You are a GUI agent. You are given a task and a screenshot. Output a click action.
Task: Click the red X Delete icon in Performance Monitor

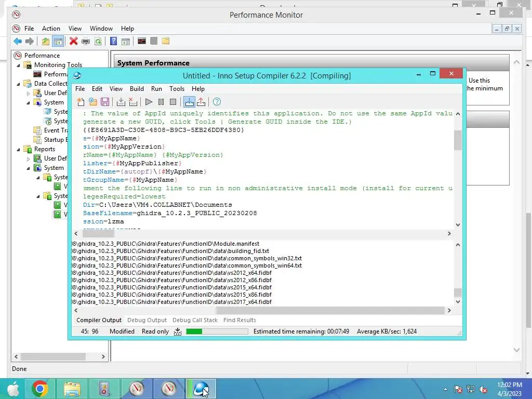[x=74, y=42]
